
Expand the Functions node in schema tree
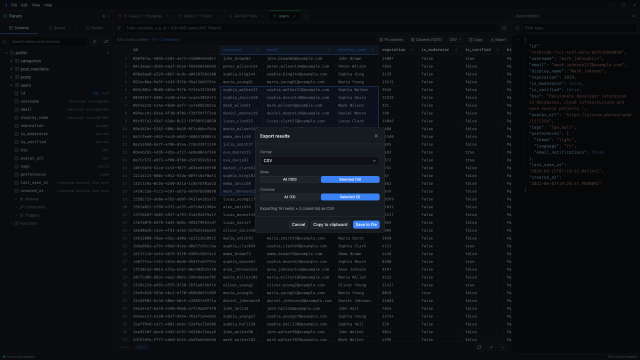point(11,223)
